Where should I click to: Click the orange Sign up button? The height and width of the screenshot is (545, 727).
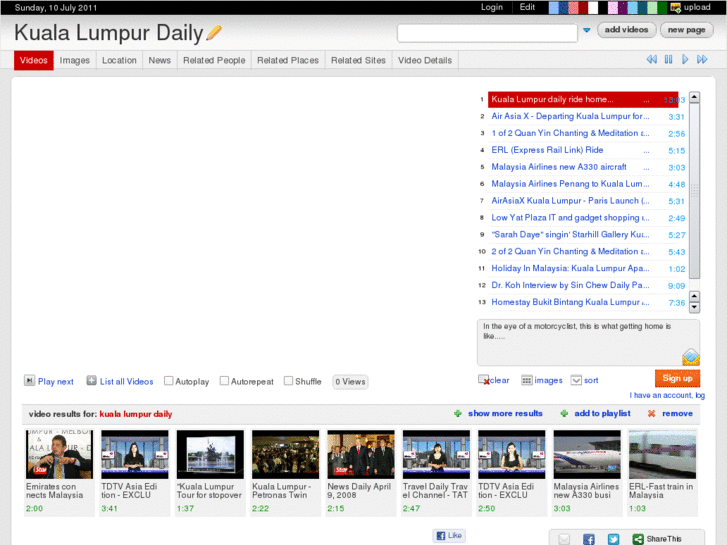coord(677,378)
